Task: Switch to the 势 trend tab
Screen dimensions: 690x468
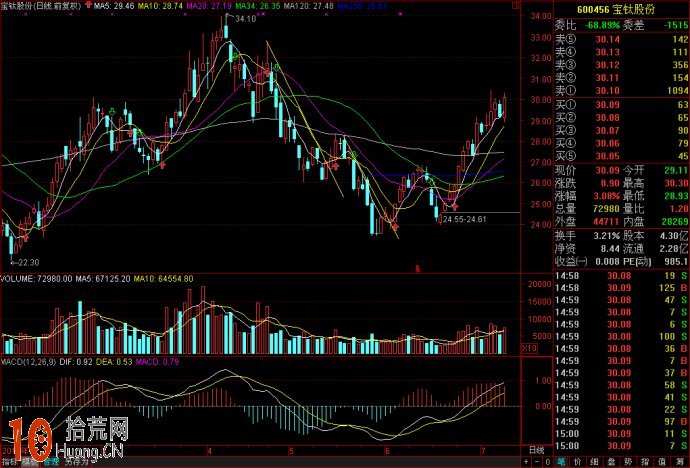Action: [x=628, y=462]
